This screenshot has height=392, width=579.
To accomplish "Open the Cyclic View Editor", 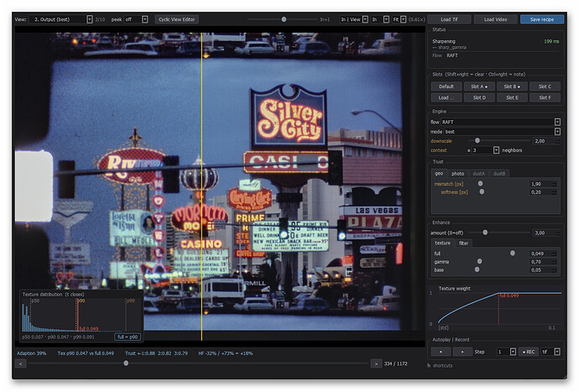I will pos(177,19).
